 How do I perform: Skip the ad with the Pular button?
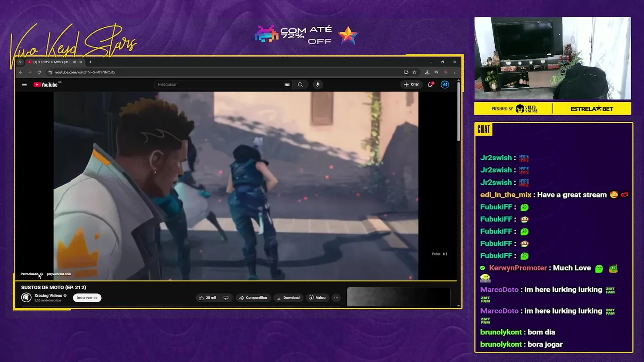(439, 254)
